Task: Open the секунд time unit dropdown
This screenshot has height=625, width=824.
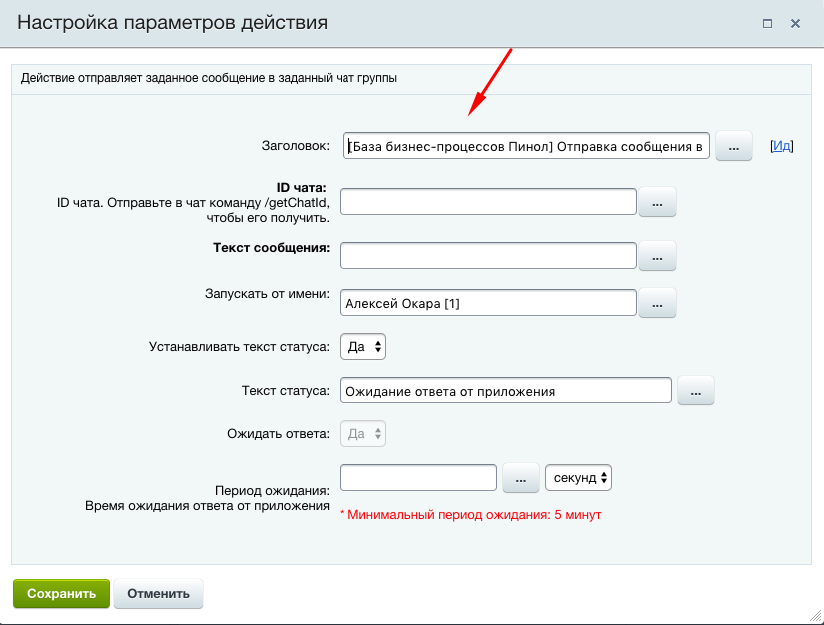Action: pos(578,478)
